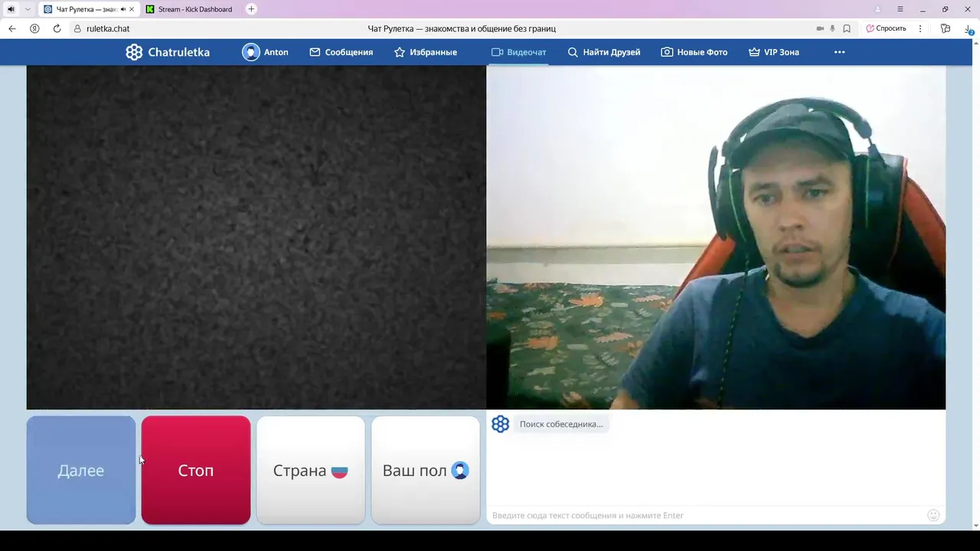The image size is (980, 551).
Task: Open a new tab with plus
Action: (251, 9)
